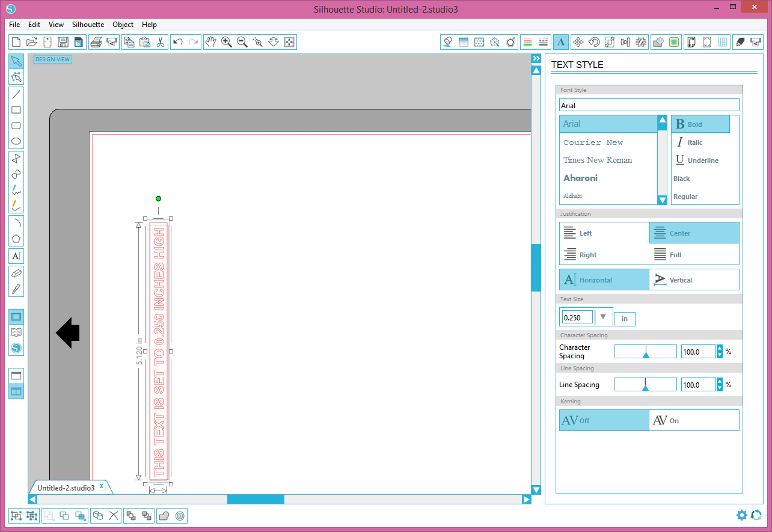The image size is (772, 532).
Task: Select the Draw a Line tool
Action: 16,94
